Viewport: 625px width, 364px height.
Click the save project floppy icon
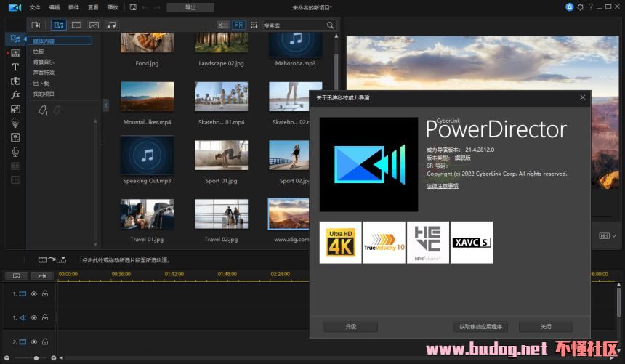[132, 7]
